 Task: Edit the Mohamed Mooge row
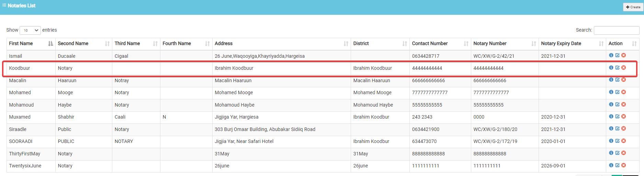tap(617, 92)
